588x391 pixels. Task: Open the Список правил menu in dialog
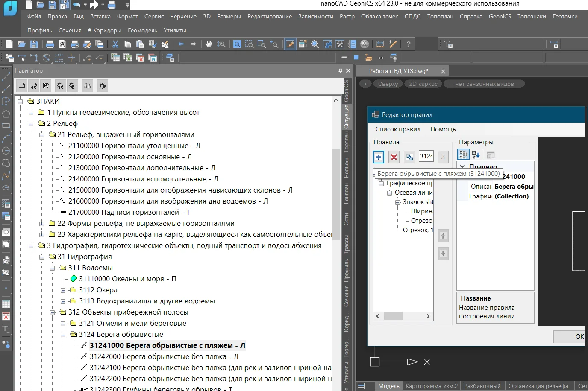[397, 129]
